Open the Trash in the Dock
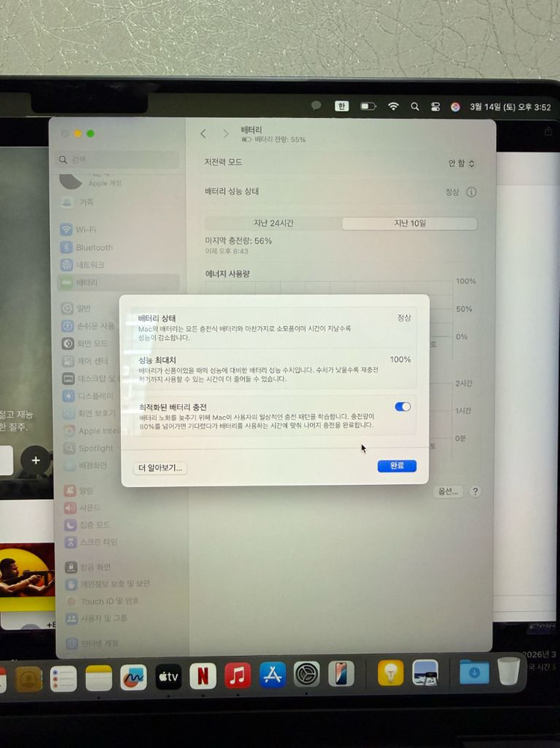The image size is (560, 748). point(509,671)
